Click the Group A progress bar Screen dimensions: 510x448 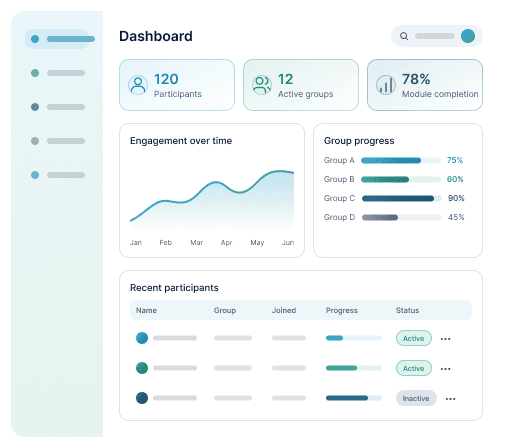pyautogui.click(x=401, y=161)
